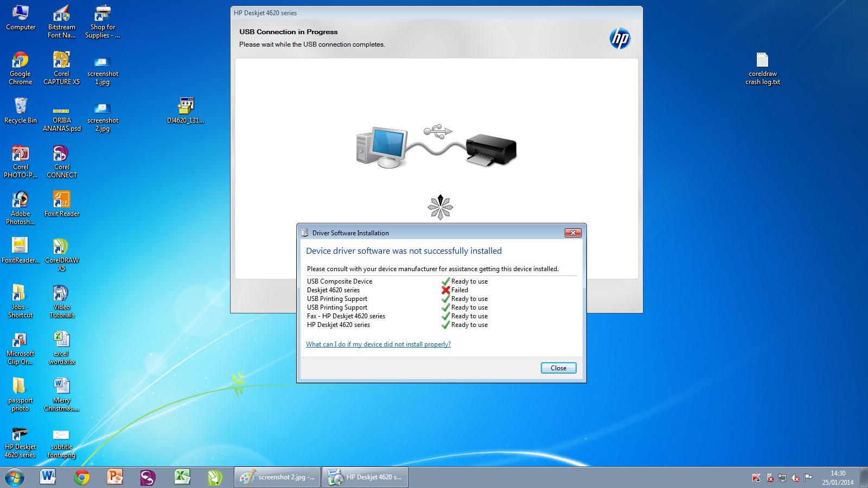This screenshot has width=868, height=488.
Task: Select the Corel PHOTO-PAINT desktop shortcut
Action: 21,162
